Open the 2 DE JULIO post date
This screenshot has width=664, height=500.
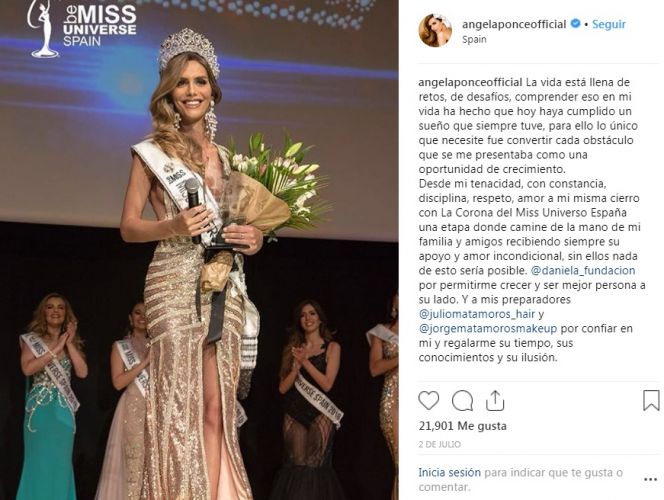click(440, 445)
